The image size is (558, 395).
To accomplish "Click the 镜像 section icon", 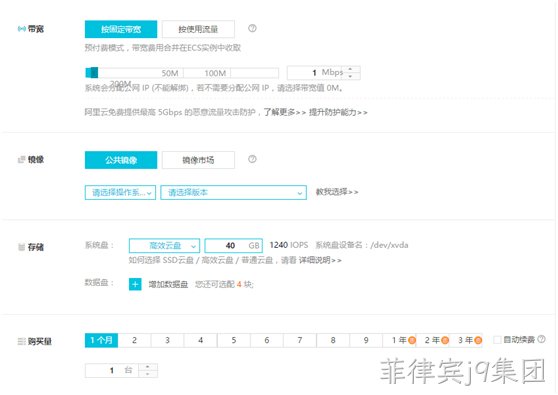I will pyautogui.click(x=22, y=159).
